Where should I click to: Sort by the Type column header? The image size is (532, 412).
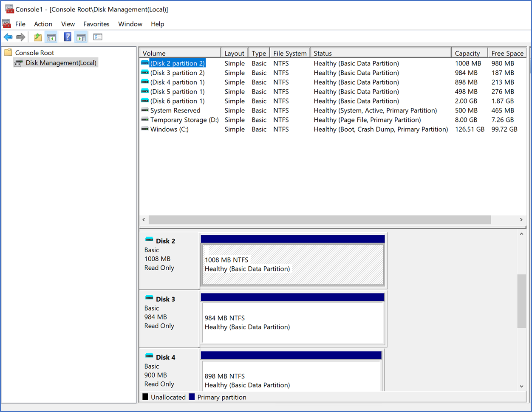coord(259,53)
